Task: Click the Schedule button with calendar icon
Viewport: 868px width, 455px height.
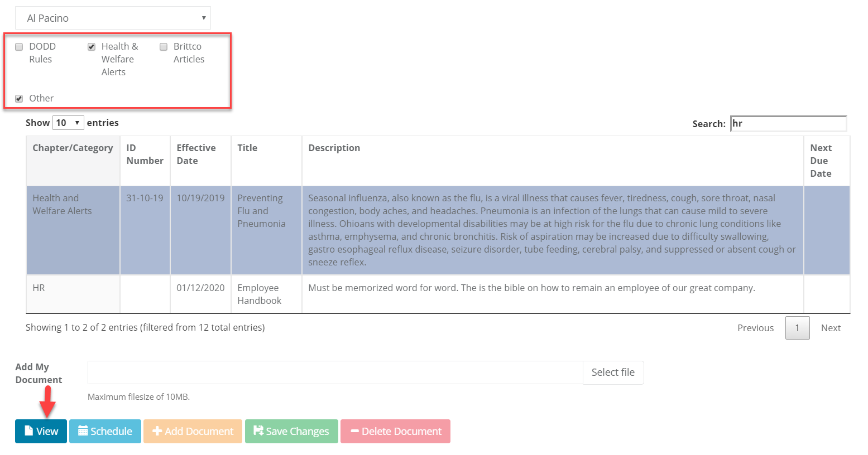Action: [x=105, y=431]
